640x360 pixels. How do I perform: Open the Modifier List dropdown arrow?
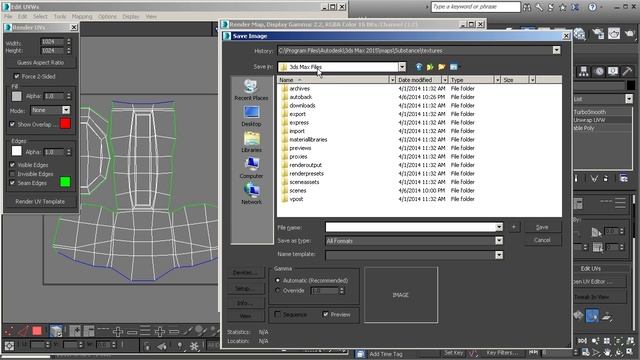629,99
